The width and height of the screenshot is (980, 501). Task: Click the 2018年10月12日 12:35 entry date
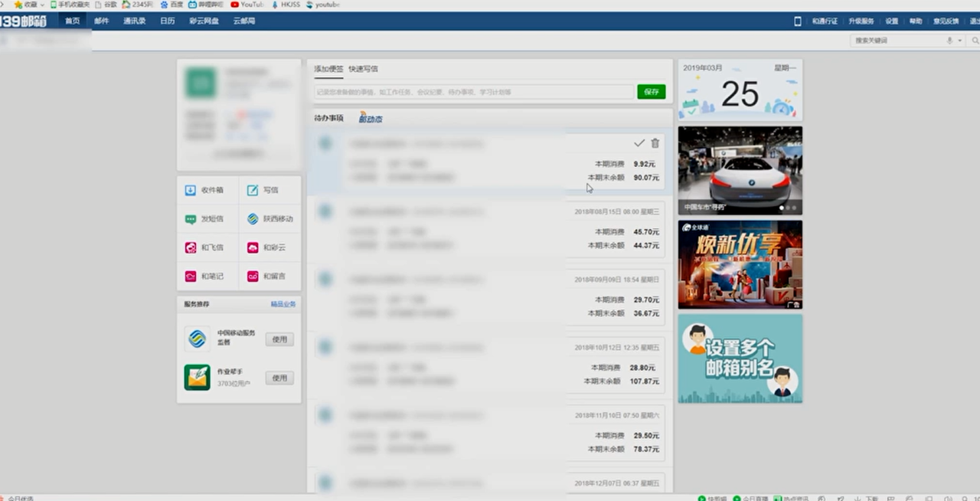pos(616,347)
